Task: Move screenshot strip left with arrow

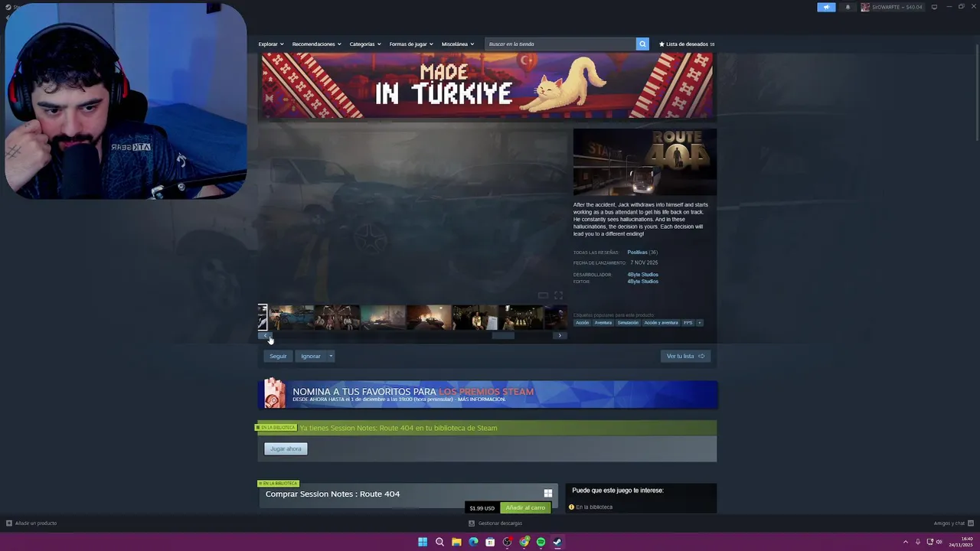Action: (x=266, y=335)
